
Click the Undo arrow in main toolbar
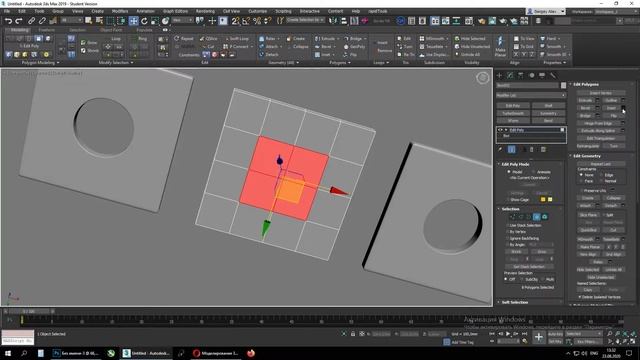[8, 21]
